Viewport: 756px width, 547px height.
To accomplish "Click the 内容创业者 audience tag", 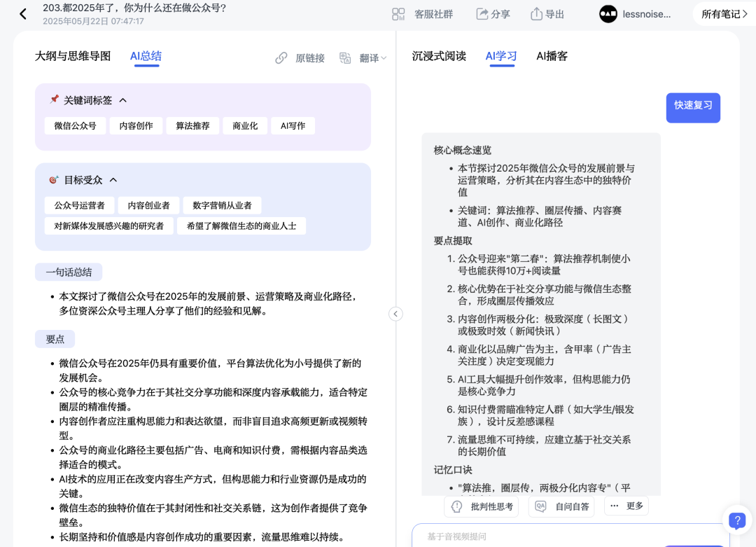I will (148, 205).
